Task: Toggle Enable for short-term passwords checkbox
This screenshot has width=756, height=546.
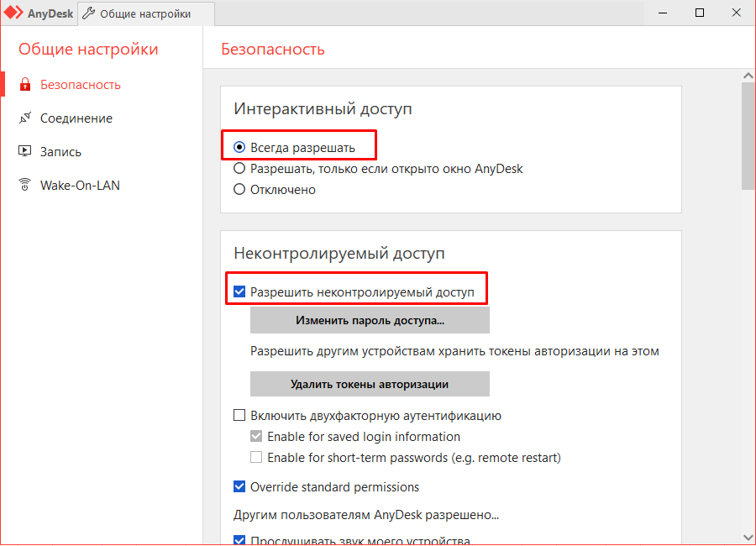Action: tap(256, 458)
